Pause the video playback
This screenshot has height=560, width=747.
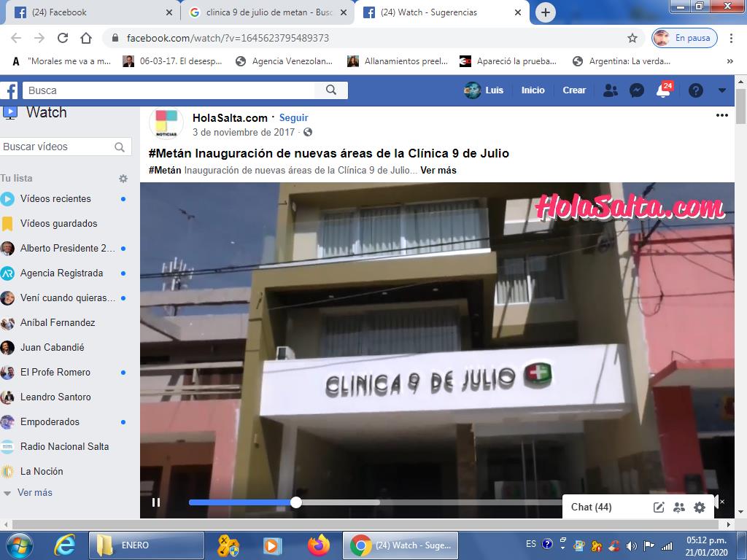[x=156, y=502]
